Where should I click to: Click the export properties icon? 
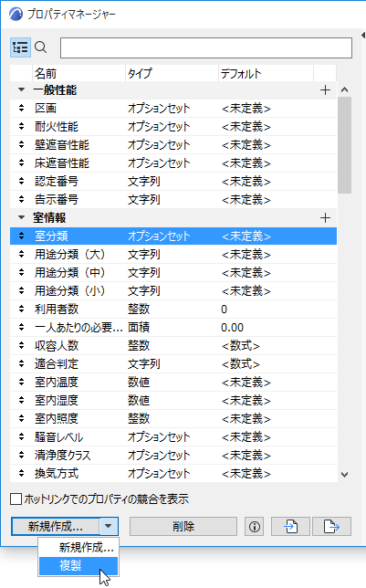331,527
